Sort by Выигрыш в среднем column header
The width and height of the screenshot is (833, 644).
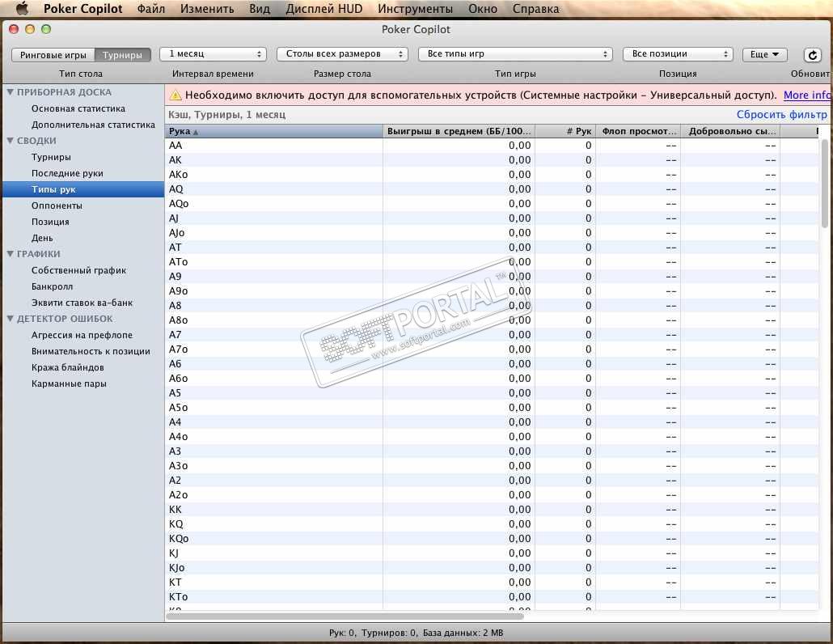(x=459, y=131)
